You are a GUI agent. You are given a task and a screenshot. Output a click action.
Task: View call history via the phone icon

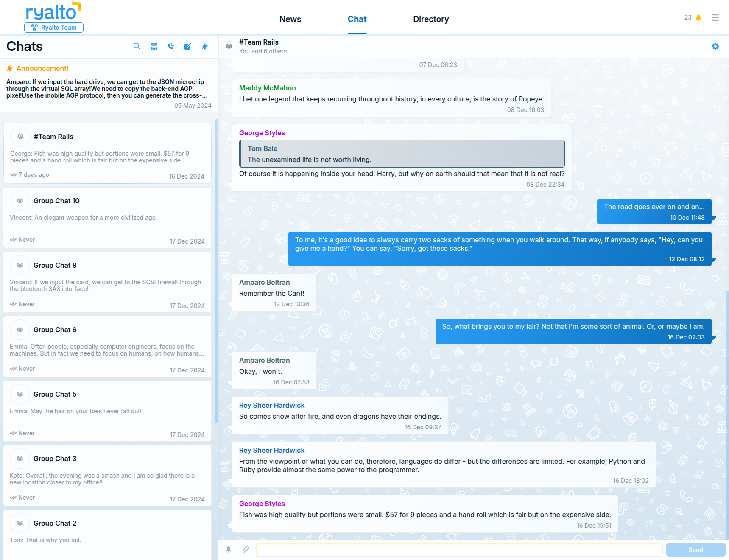pos(171,46)
